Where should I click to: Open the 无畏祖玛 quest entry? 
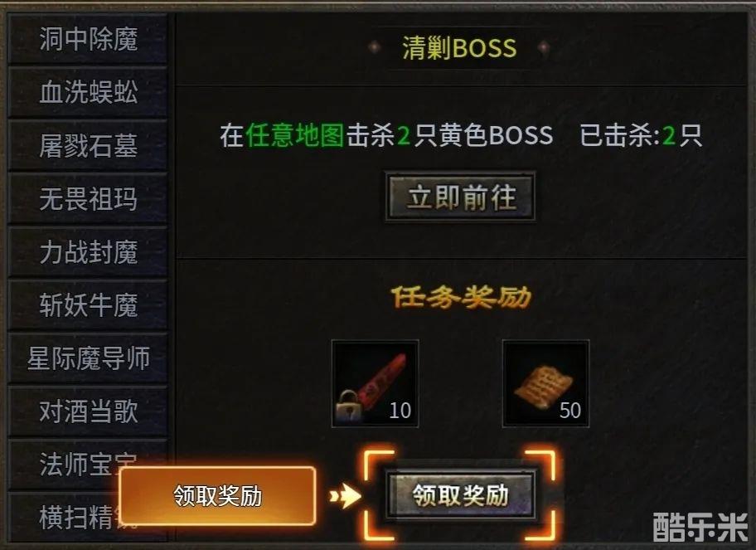(88, 198)
